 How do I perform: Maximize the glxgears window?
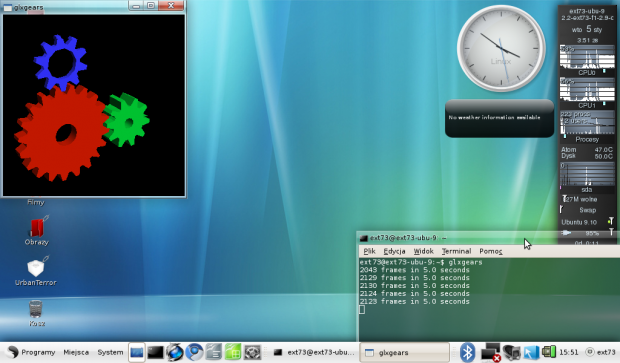151,6
